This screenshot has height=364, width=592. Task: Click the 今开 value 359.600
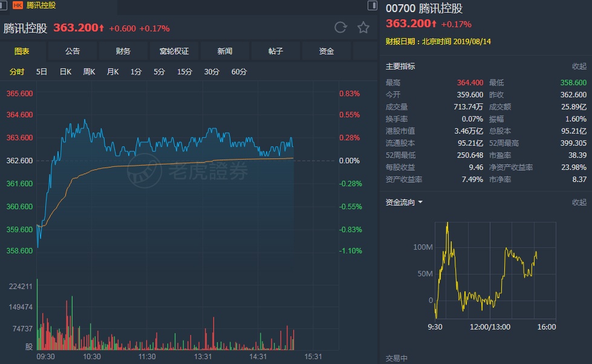pyautogui.click(x=470, y=94)
